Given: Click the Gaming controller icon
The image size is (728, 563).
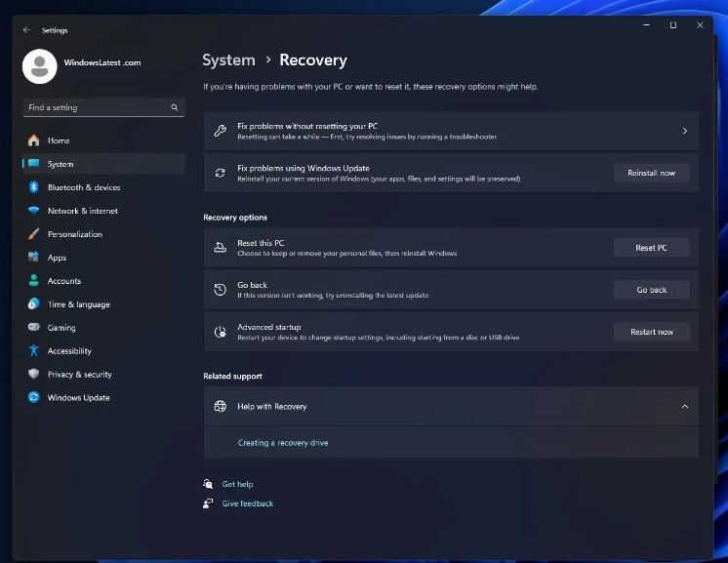Looking at the screenshot, I should [34, 327].
